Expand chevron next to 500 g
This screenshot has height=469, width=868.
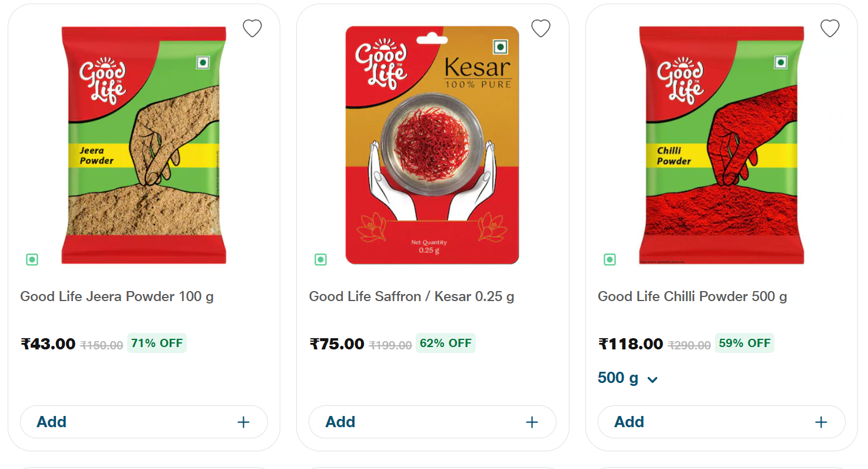(x=652, y=379)
